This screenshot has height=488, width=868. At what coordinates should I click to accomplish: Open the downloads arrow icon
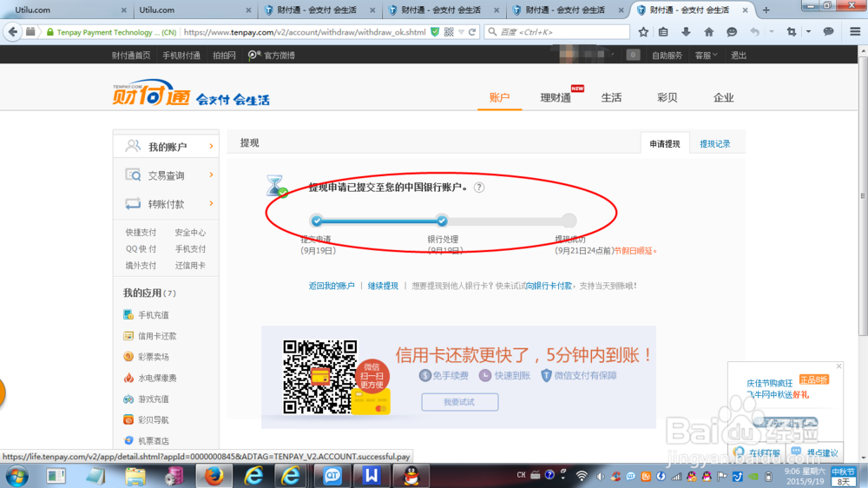point(686,32)
